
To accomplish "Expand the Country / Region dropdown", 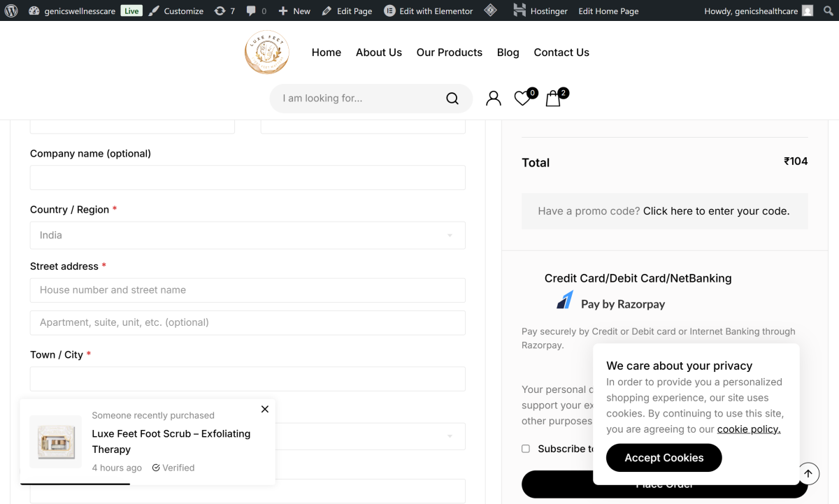I will [248, 236].
